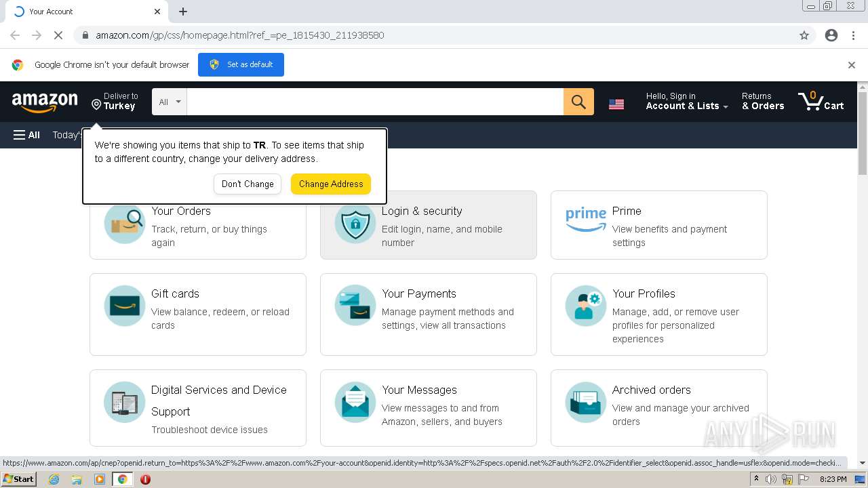Screen dimensions: 868x488
Task: Open Login & security card
Action: (x=429, y=225)
